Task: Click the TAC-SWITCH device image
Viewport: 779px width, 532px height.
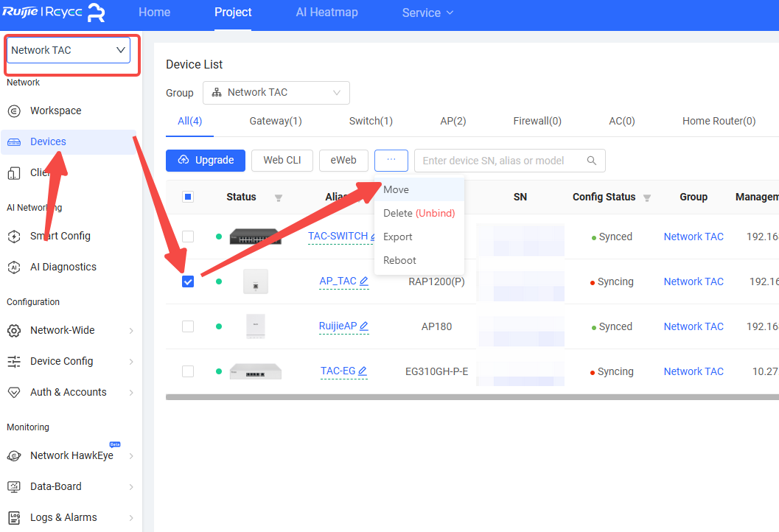Action: (x=255, y=237)
